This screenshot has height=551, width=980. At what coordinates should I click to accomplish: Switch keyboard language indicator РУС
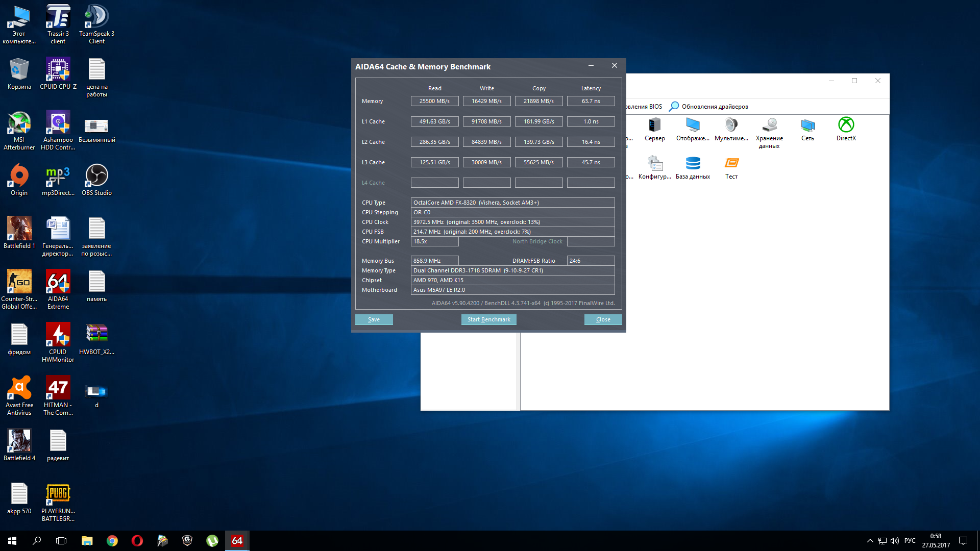(x=910, y=541)
